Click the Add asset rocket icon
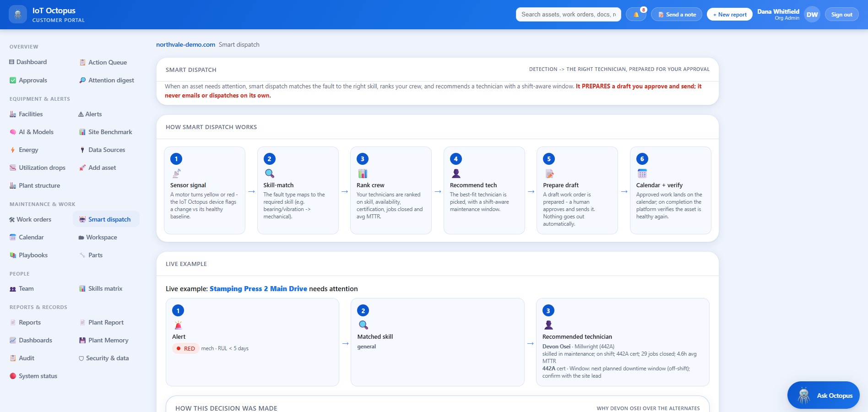The height and width of the screenshot is (412, 868). pos(82,168)
